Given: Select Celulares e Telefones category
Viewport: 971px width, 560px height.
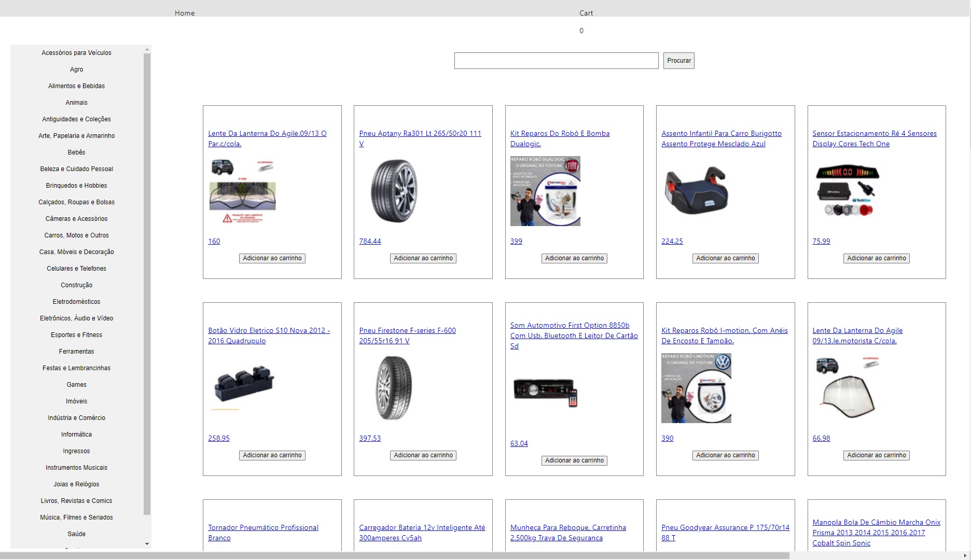Looking at the screenshot, I should (76, 269).
